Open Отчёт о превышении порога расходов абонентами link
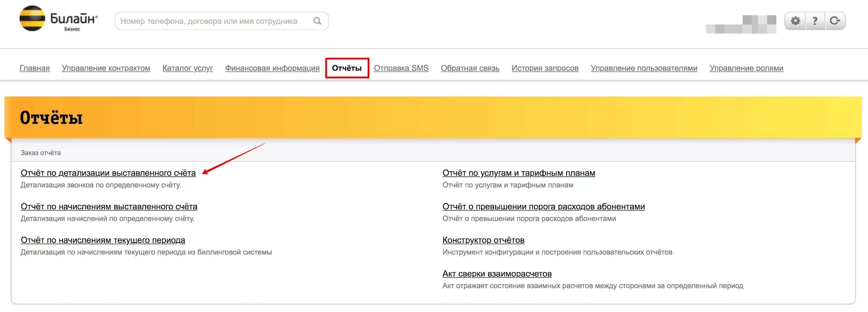This screenshot has width=868, height=312. point(544,207)
